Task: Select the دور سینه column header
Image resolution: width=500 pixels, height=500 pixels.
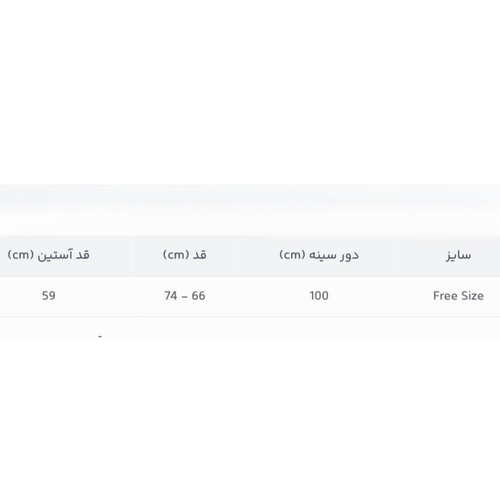Action: [319, 255]
